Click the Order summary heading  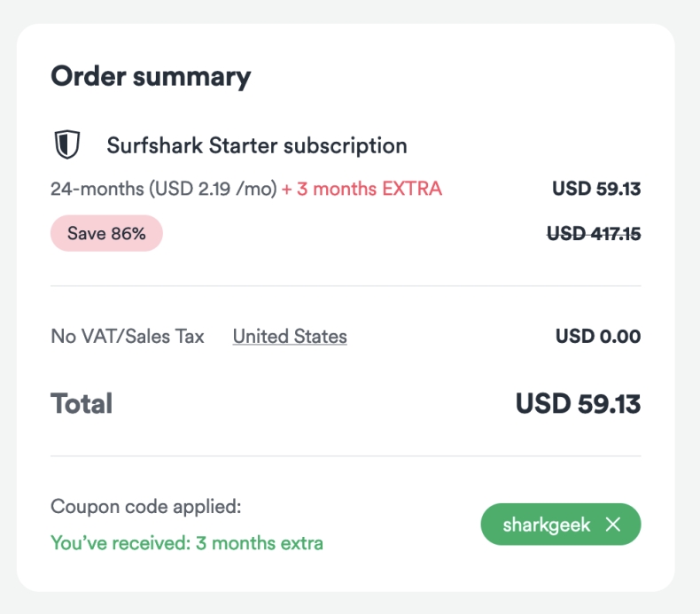pyautogui.click(x=151, y=77)
